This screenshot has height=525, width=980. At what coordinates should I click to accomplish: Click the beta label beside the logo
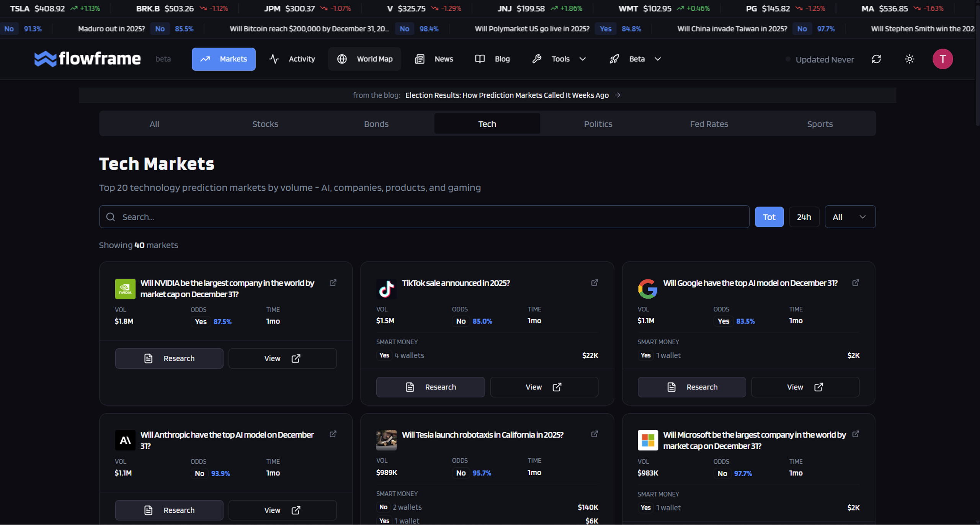click(x=163, y=59)
